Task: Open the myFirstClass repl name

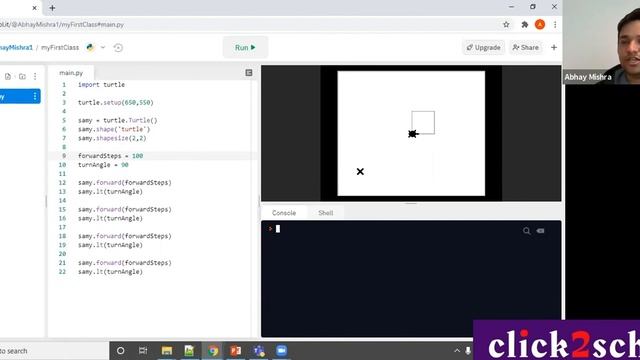Action: [x=60, y=48]
